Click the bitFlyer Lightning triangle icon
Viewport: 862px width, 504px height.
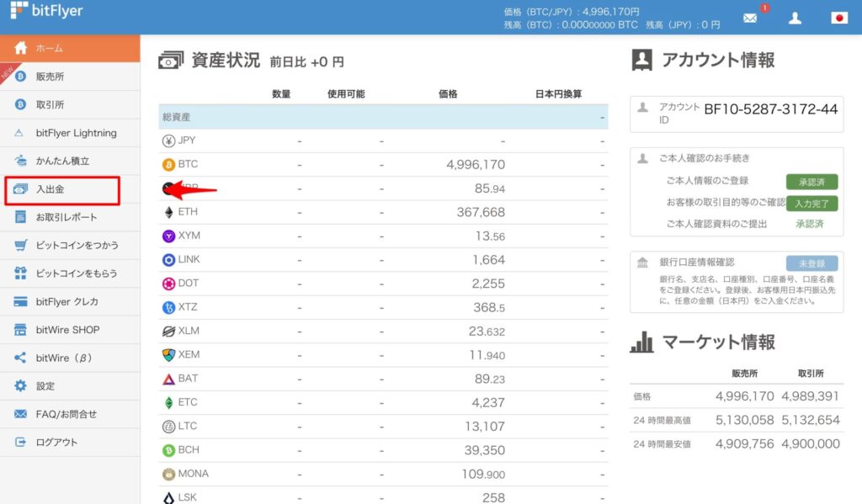(19, 133)
